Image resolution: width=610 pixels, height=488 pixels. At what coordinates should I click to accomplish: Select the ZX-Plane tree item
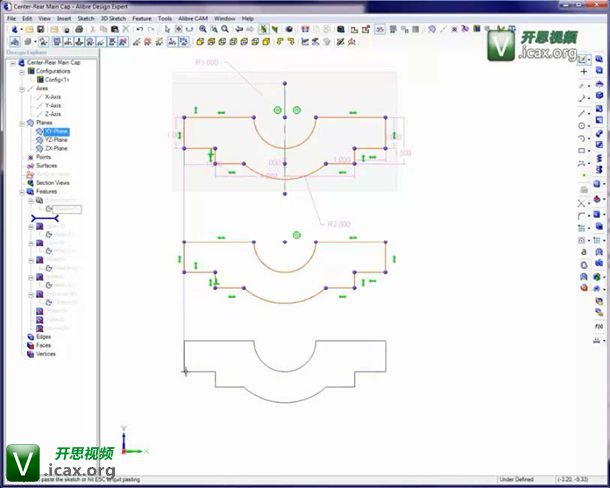point(56,148)
